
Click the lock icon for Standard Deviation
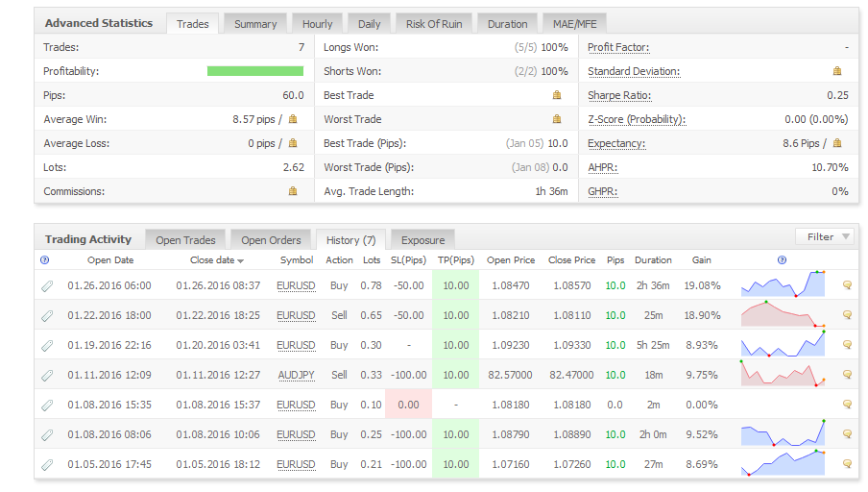[837, 71]
